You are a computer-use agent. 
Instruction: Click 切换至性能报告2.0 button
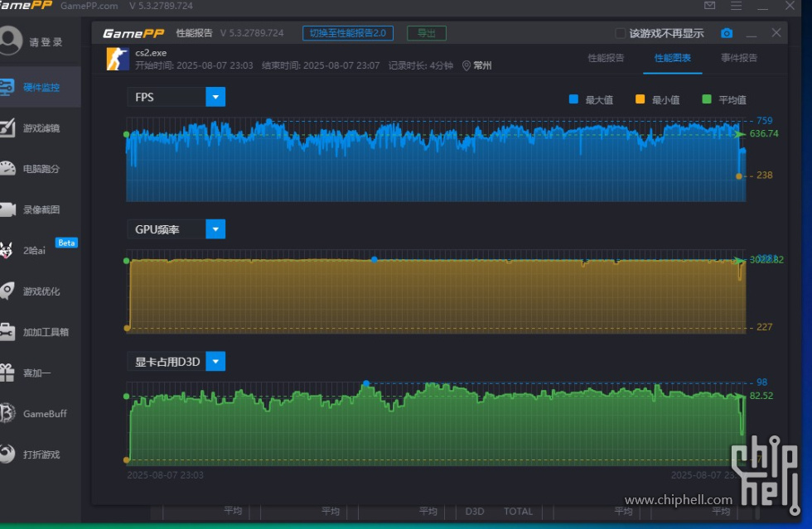348,33
